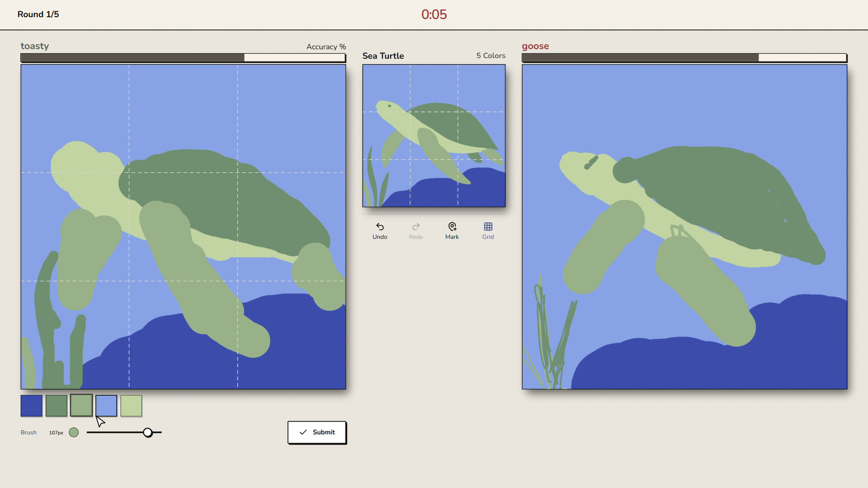This screenshot has width=868, height=488.
Task: Click the brush size slider handle
Action: pyautogui.click(x=148, y=432)
